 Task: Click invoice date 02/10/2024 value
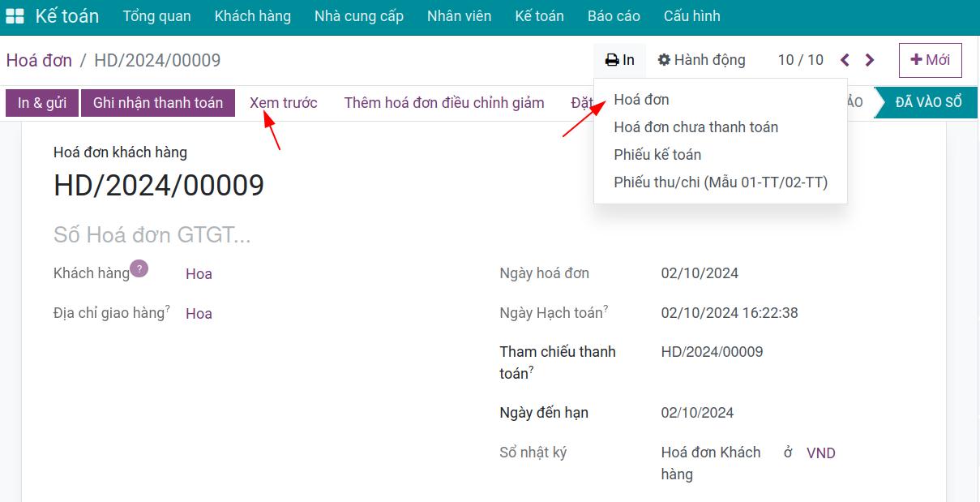tap(700, 273)
